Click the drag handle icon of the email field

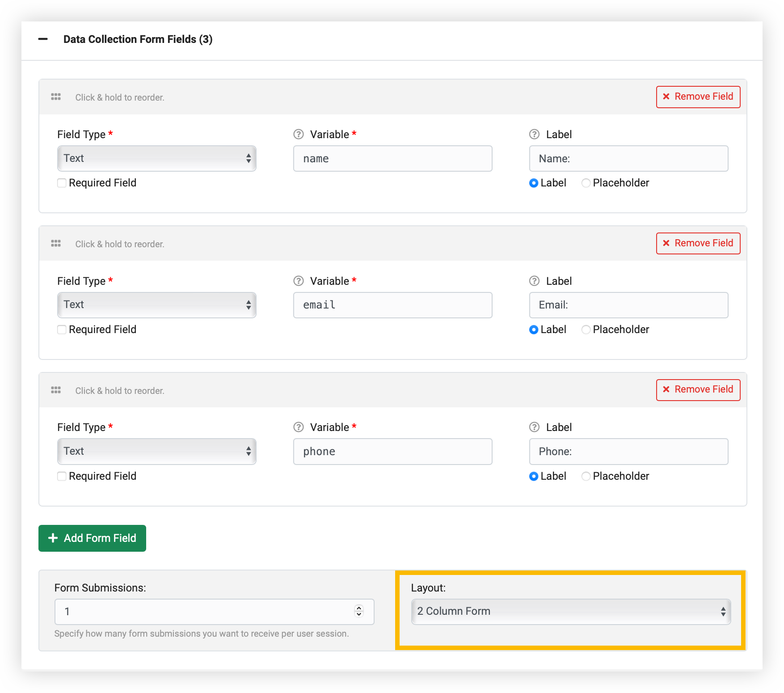(x=56, y=244)
